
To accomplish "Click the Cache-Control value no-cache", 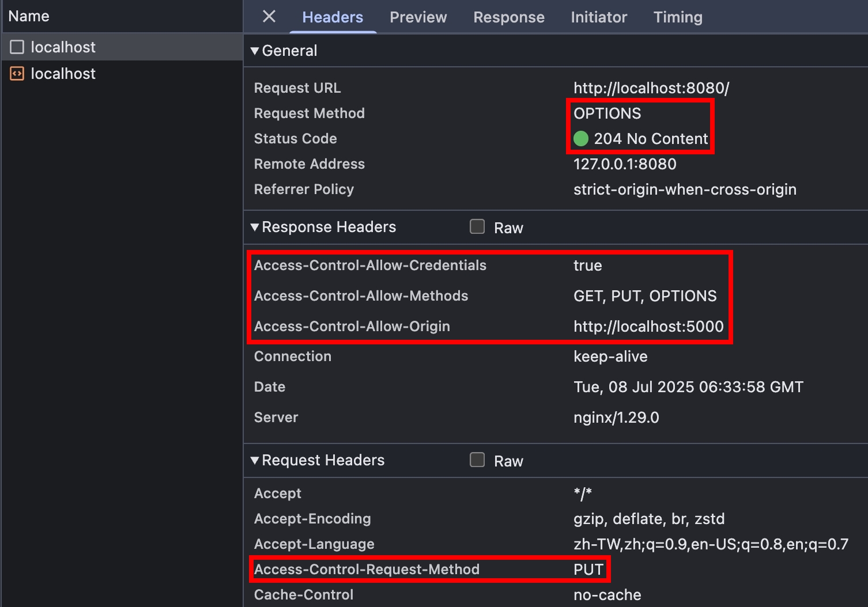I will pyautogui.click(x=607, y=595).
